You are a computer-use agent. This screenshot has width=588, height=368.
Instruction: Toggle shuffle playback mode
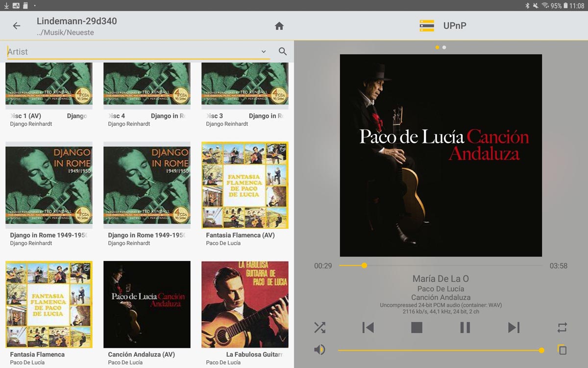tap(319, 327)
